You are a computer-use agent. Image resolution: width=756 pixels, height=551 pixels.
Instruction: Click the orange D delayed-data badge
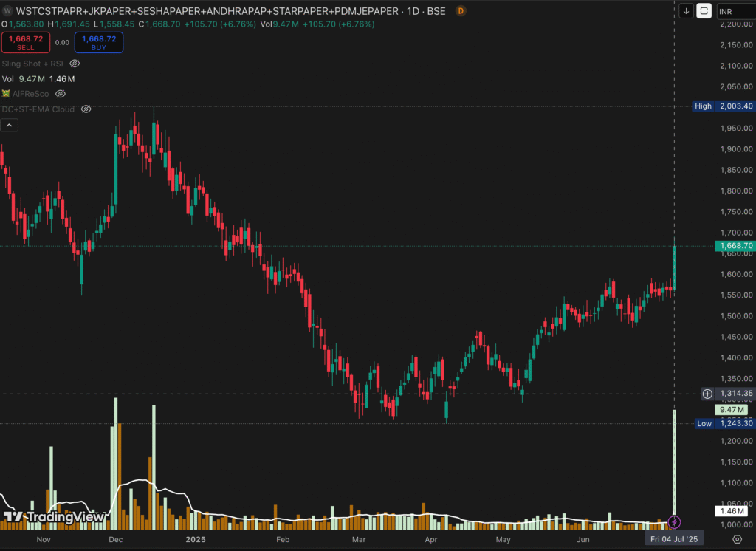461,10
